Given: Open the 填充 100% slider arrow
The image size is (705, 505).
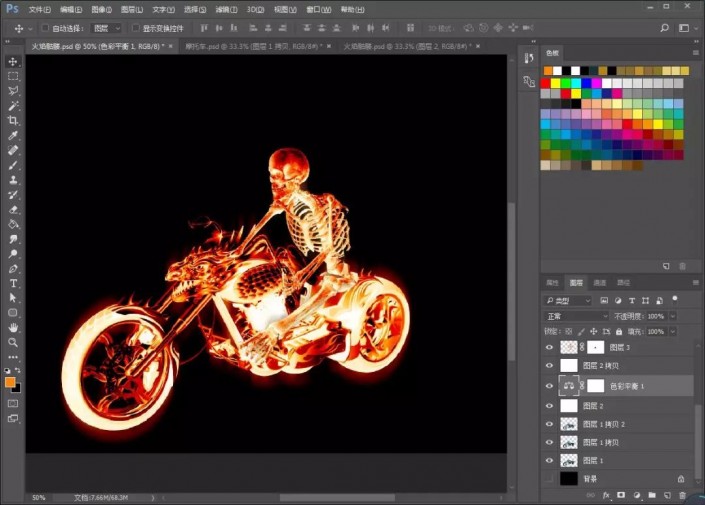Looking at the screenshot, I should (673, 331).
